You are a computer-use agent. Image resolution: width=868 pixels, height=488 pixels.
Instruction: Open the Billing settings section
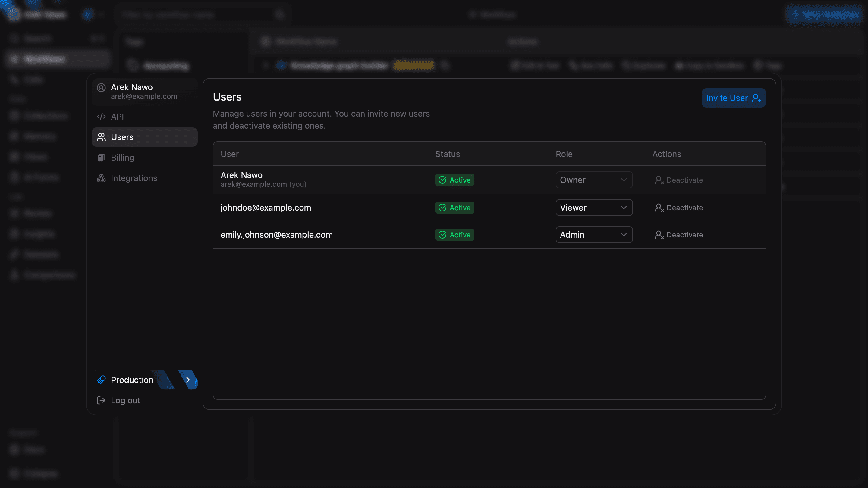click(145, 158)
